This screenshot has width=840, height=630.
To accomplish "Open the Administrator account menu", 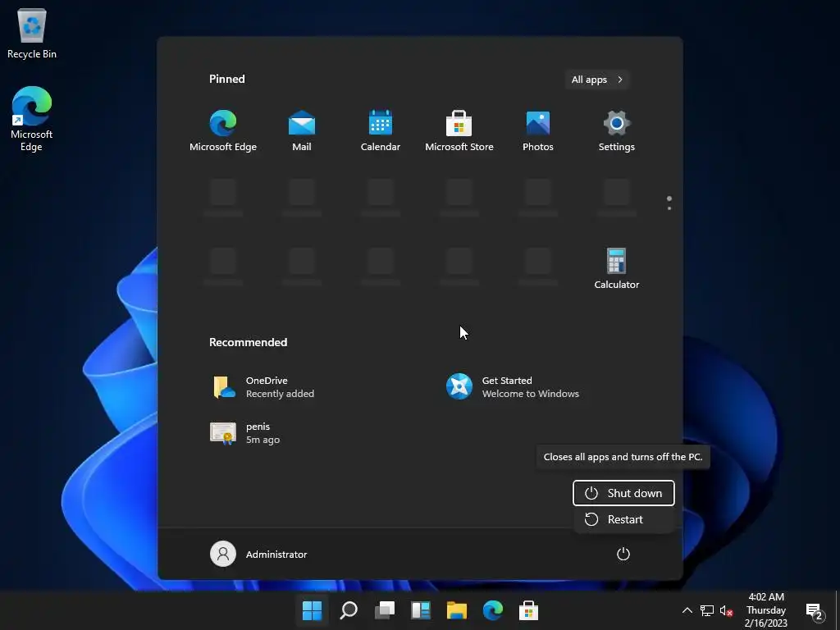I will (258, 554).
